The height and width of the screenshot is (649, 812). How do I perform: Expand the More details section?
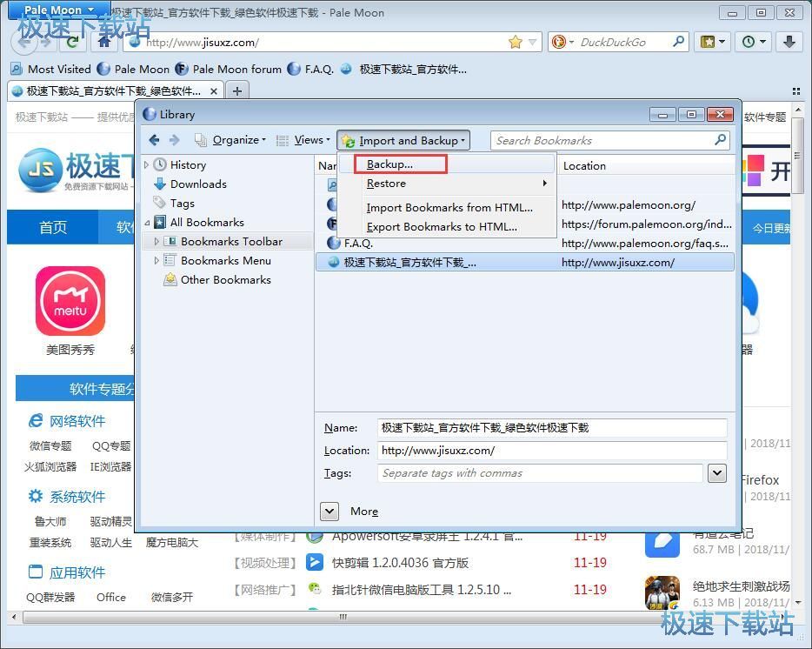pyautogui.click(x=329, y=512)
